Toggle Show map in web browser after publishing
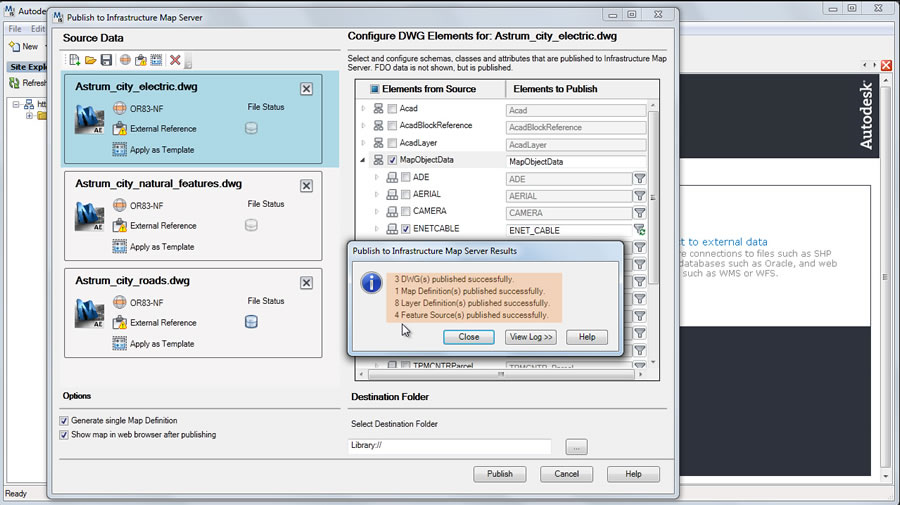 click(x=64, y=435)
